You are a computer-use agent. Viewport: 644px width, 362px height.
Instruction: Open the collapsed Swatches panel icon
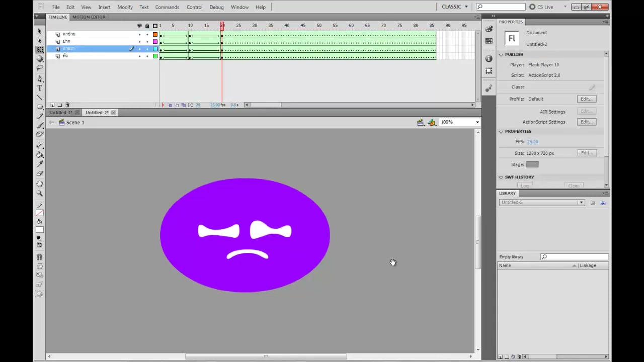point(489,41)
